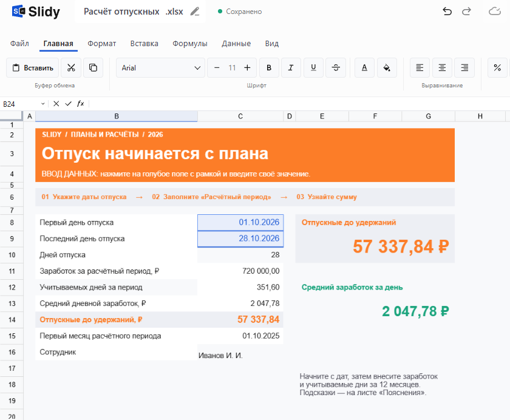Undo the last action
This screenshot has height=420, width=510.
[x=447, y=12]
